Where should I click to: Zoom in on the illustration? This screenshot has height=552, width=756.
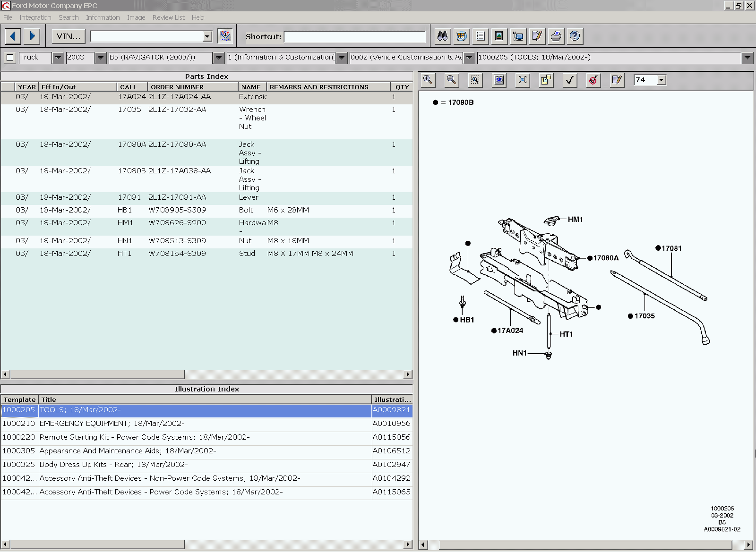click(428, 80)
